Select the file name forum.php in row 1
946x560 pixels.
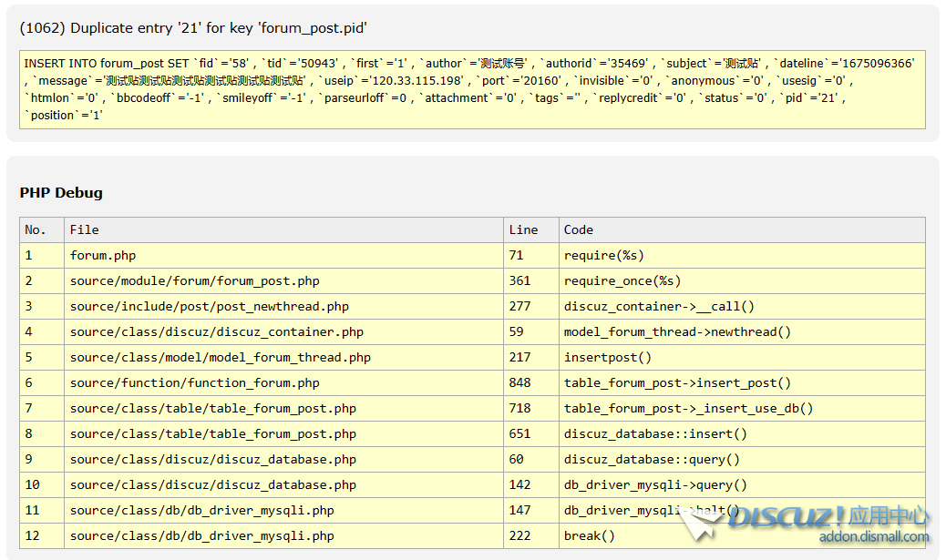point(103,256)
